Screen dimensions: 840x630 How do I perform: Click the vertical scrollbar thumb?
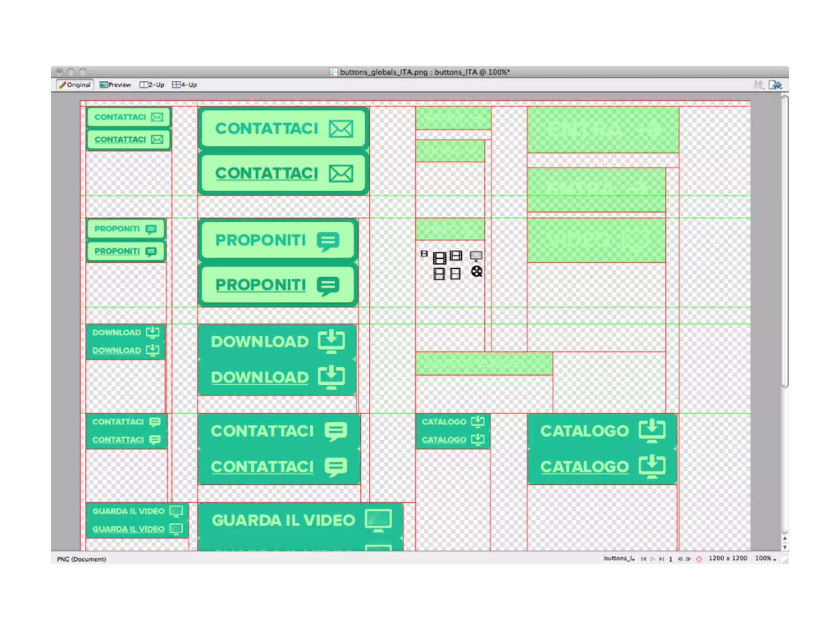[785, 242]
